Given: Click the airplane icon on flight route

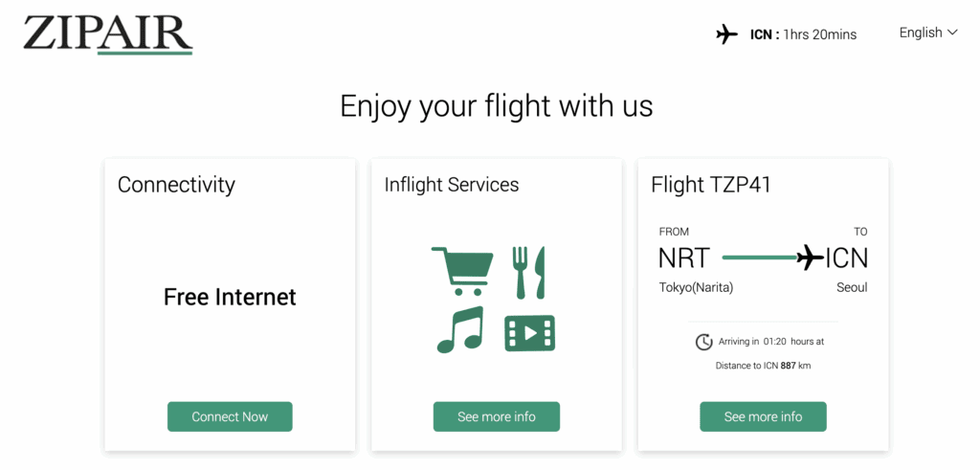Looking at the screenshot, I should 811,257.
